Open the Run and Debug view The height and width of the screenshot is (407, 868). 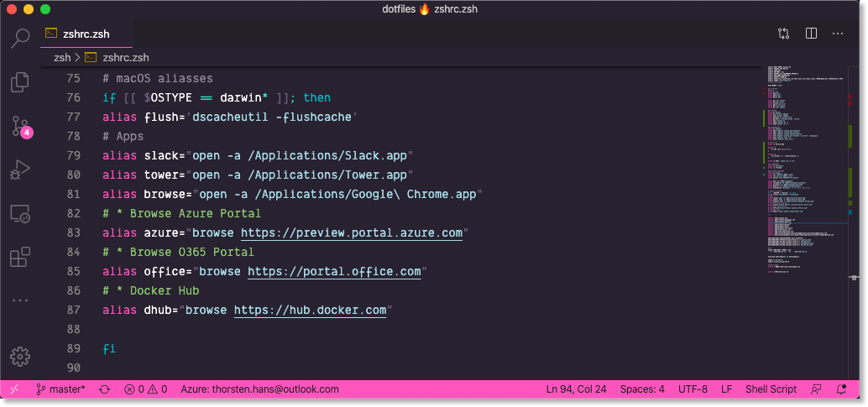[20, 170]
